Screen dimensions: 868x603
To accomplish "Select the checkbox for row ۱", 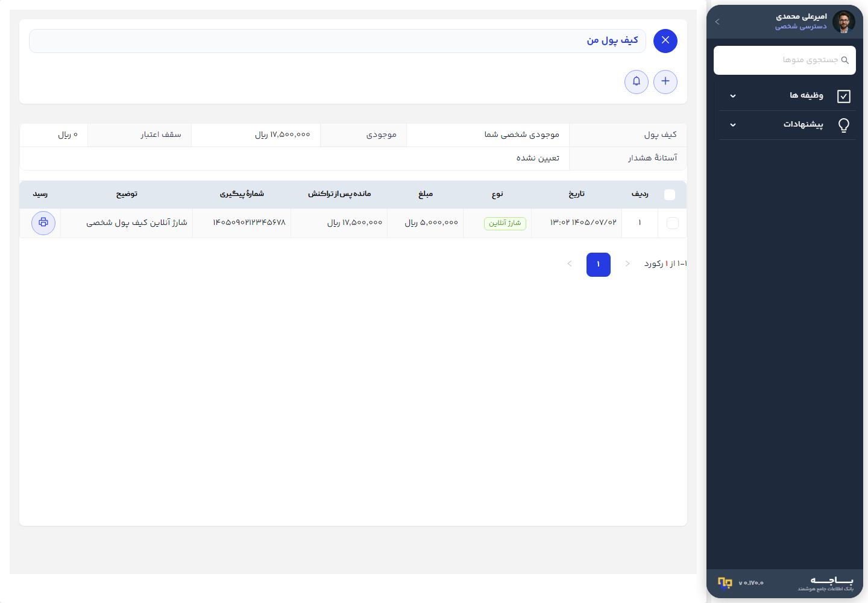I will click(673, 223).
